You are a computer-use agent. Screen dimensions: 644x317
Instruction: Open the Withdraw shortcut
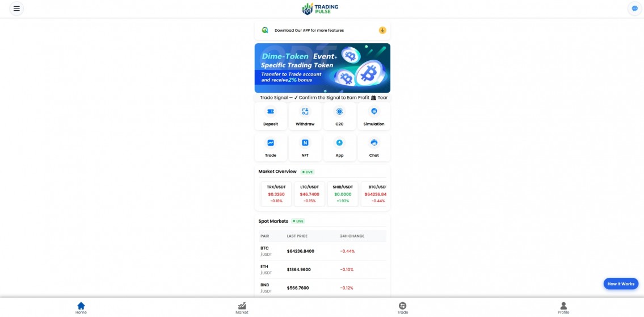click(305, 116)
